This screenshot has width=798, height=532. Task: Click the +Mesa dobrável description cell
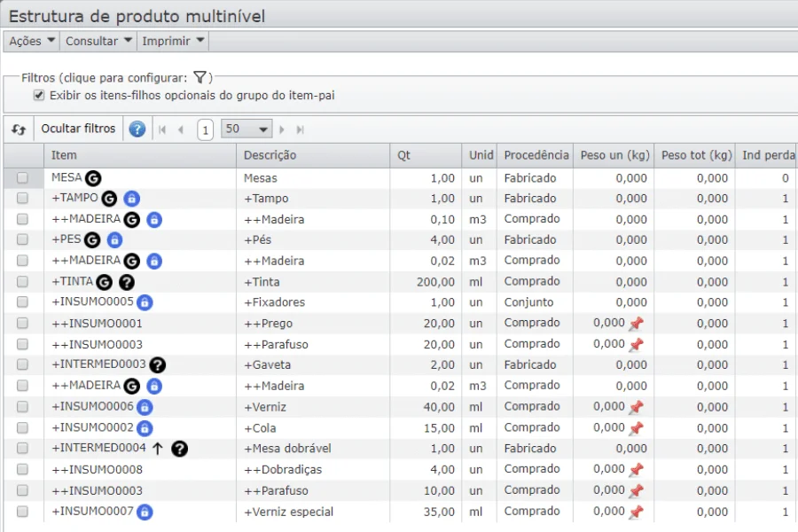point(313,449)
